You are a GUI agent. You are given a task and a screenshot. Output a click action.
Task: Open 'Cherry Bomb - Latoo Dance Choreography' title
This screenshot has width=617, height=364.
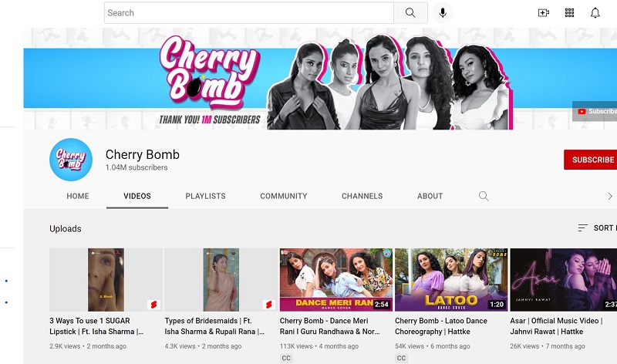tap(441, 326)
